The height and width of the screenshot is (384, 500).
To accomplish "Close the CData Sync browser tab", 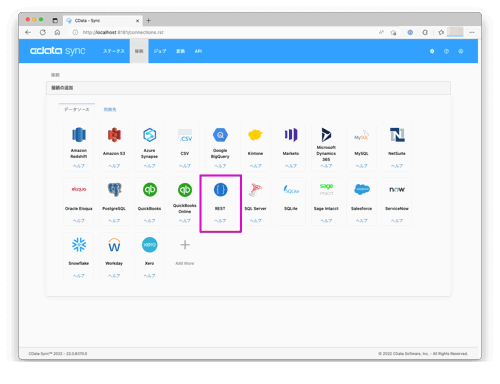I will coord(137,21).
